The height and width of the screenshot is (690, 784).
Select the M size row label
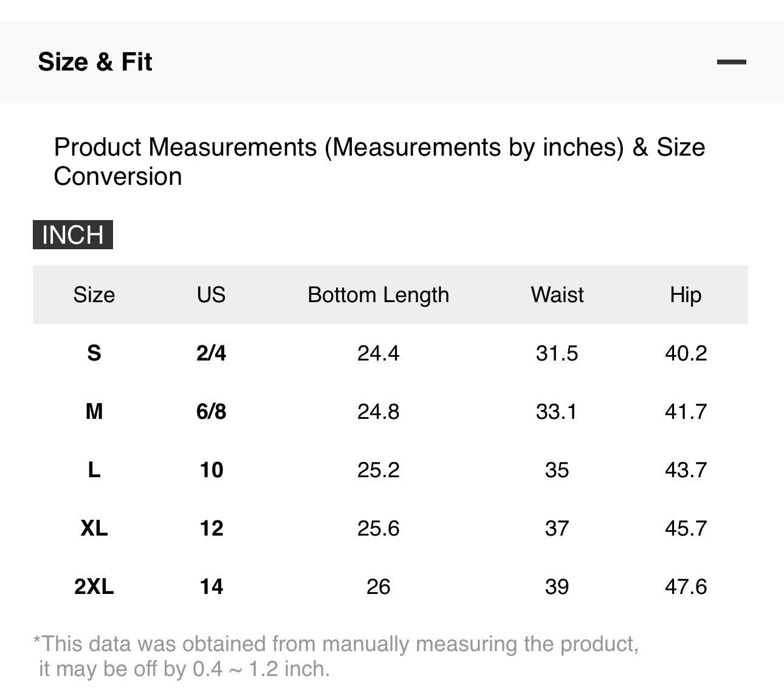tap(94, 412)
